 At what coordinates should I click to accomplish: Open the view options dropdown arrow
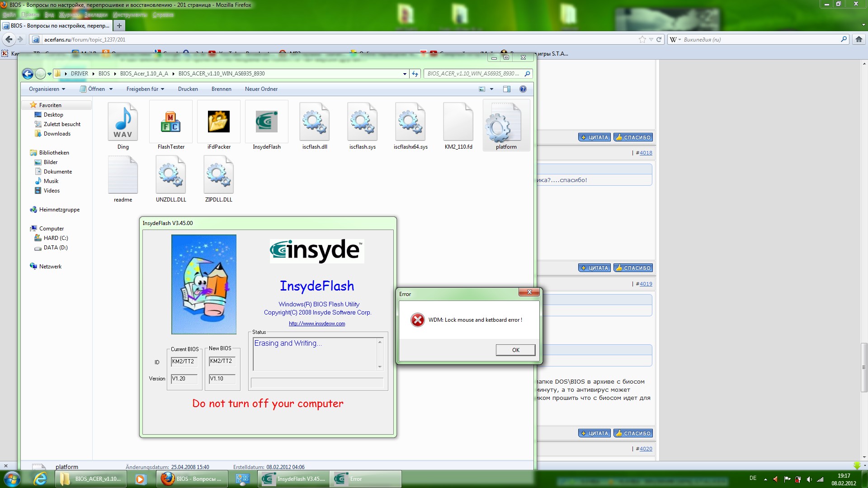click(x=492, y=89)
